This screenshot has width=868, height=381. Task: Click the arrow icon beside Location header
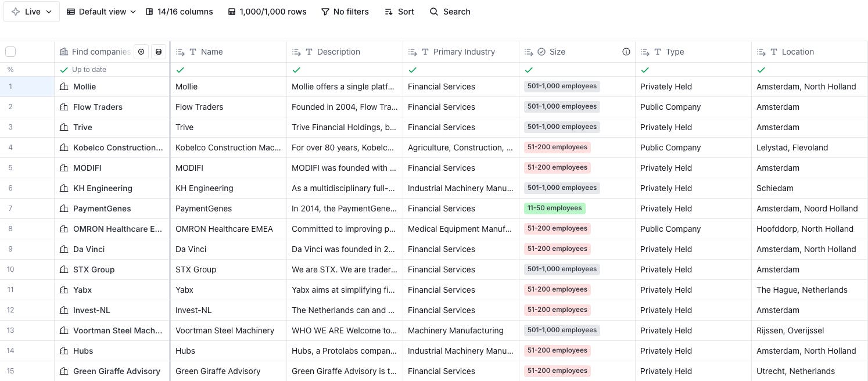tap(761, 52)
